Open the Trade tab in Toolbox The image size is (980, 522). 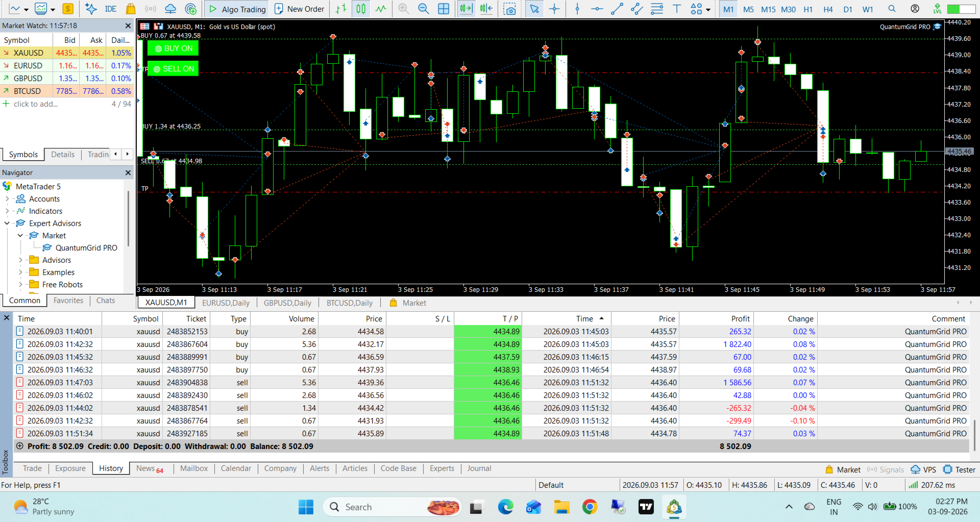point(32,468)
